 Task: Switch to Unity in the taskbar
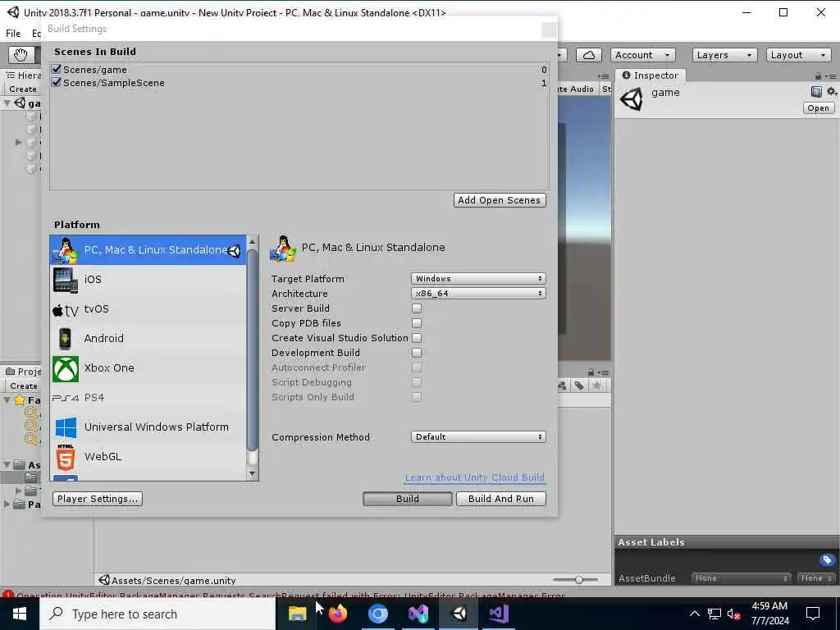tap(459, 614)
